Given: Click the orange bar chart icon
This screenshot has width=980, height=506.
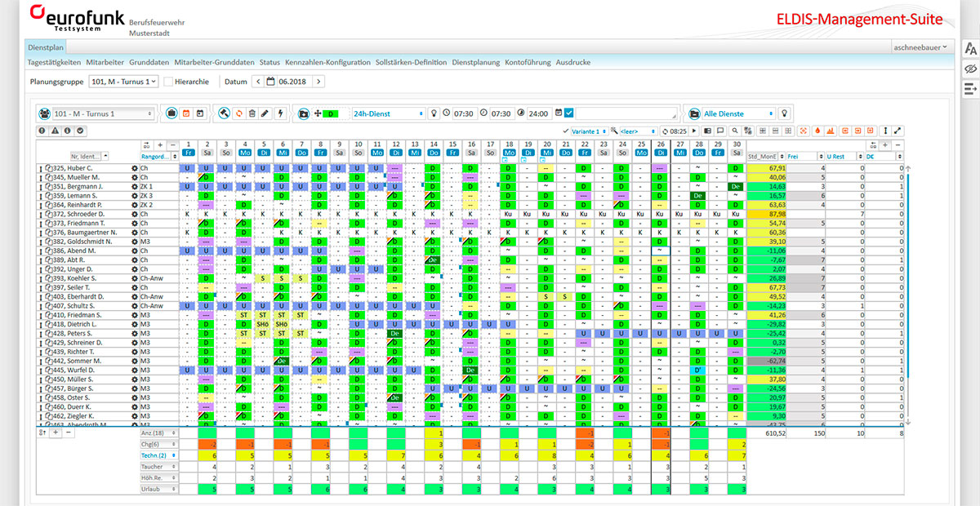Looking at the screenshot, I should (x=831, y=131).
